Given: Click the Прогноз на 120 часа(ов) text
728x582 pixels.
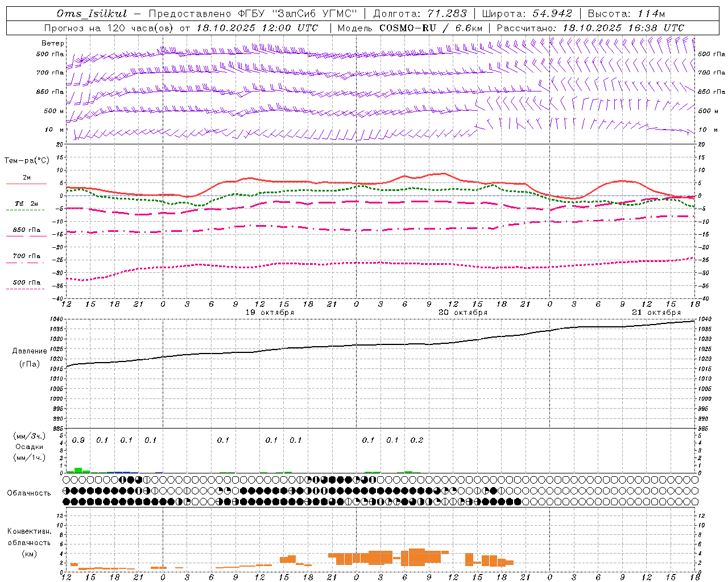Looking at the screenshot, I should (x=109, y=28).
